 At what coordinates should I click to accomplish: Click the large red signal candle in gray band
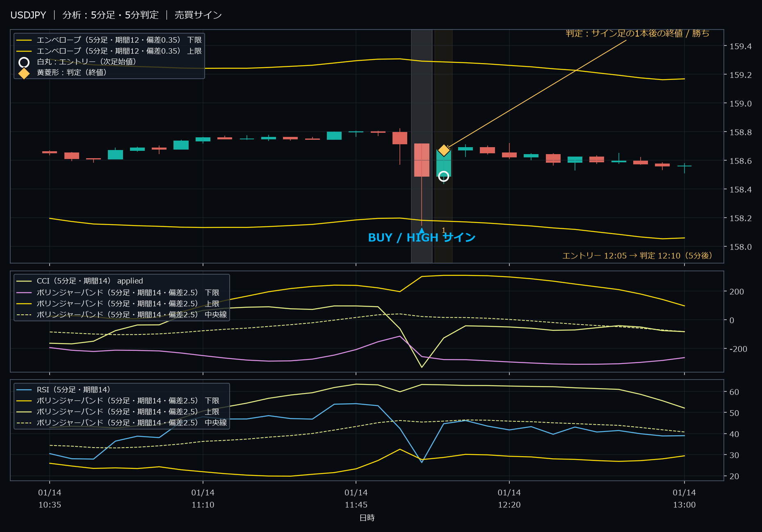click(422, 160)
